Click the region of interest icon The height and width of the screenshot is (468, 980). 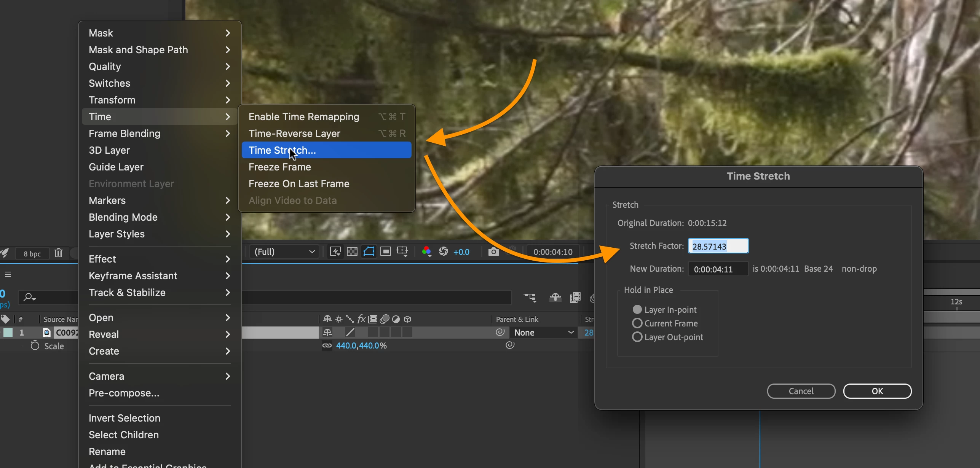(386, 252)
